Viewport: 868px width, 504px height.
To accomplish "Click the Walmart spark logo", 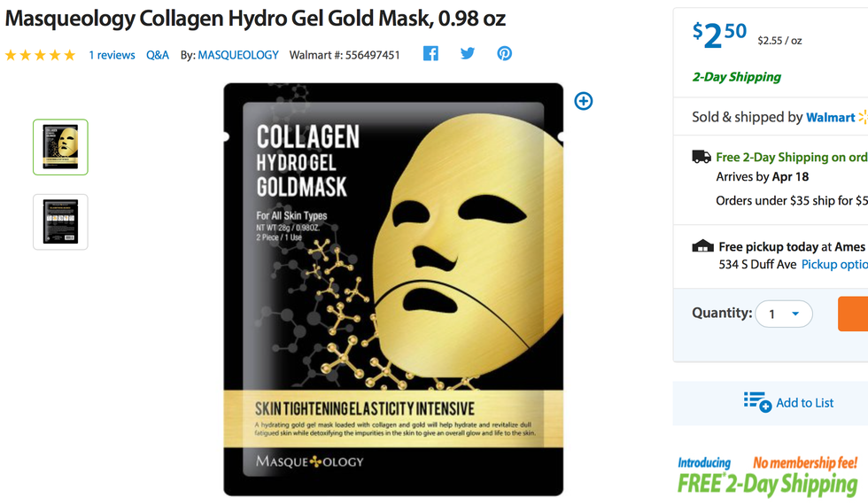I will coord(863,117).
